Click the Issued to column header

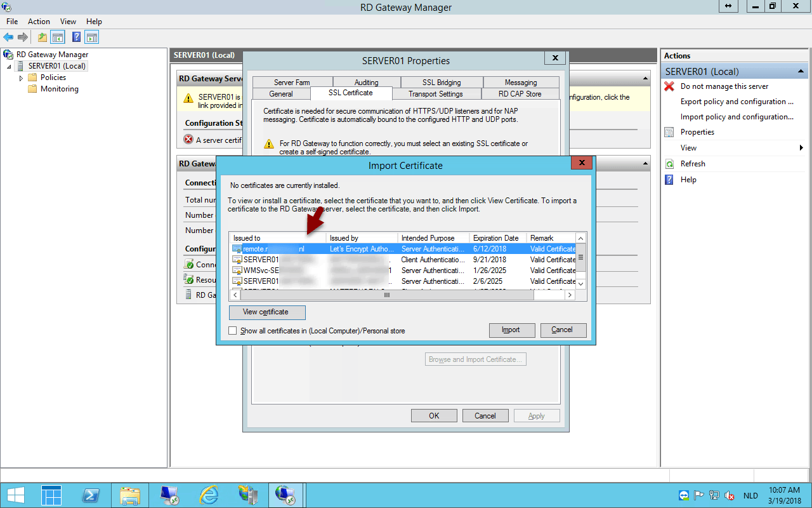(278, 238)
